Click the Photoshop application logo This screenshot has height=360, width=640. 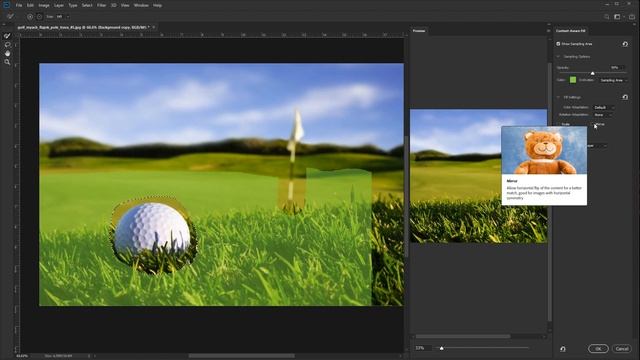(x=6, y=5)
